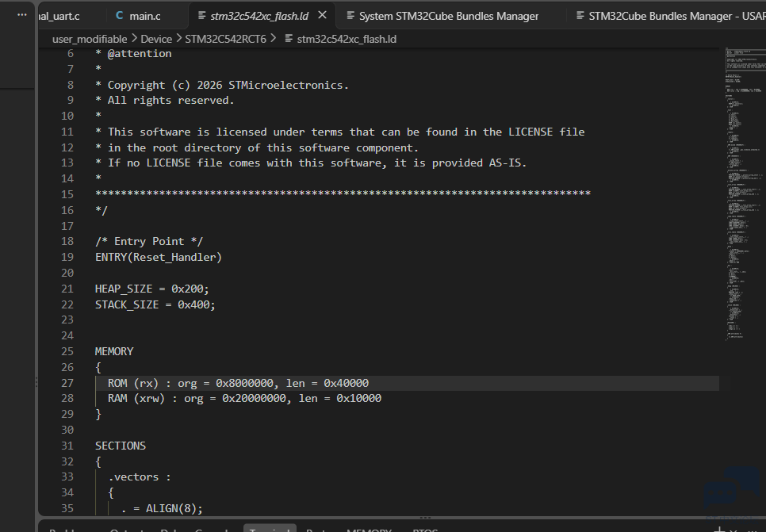Viewport: 766px width, 532px height.
Task: Click the opening brace on line 26
Action: tap(98, 367)
